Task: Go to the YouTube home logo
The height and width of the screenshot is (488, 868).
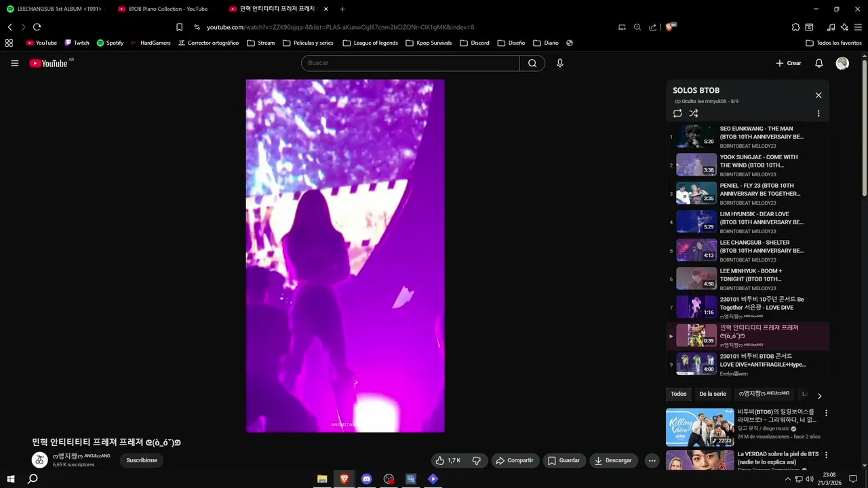Action: pyautogui.click(x=48, y=63)
